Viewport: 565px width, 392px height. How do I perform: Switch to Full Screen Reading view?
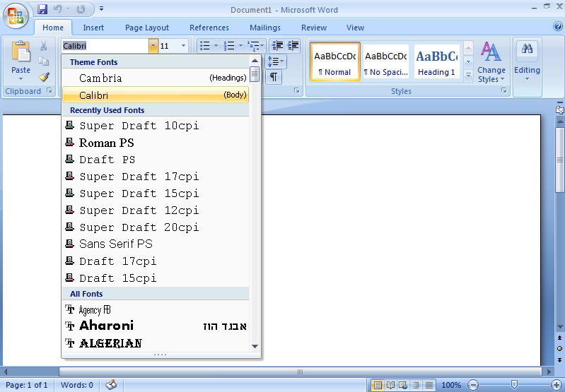pos(390,385)
